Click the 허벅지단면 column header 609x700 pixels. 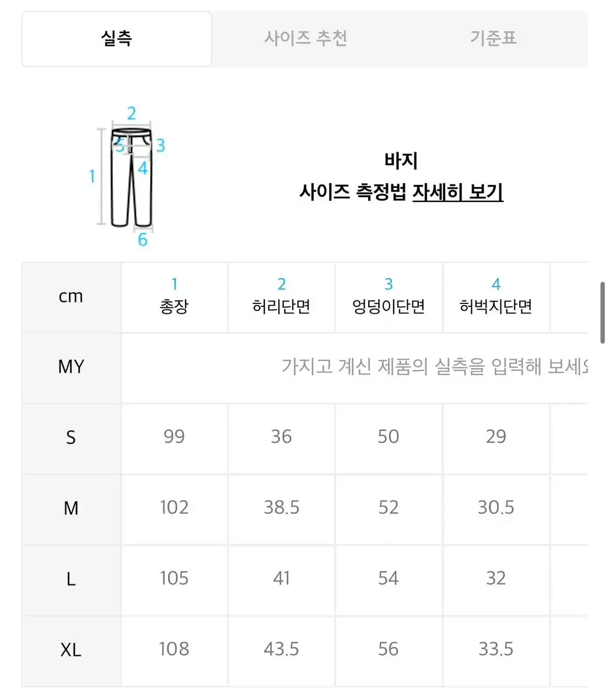click(496, 297)
